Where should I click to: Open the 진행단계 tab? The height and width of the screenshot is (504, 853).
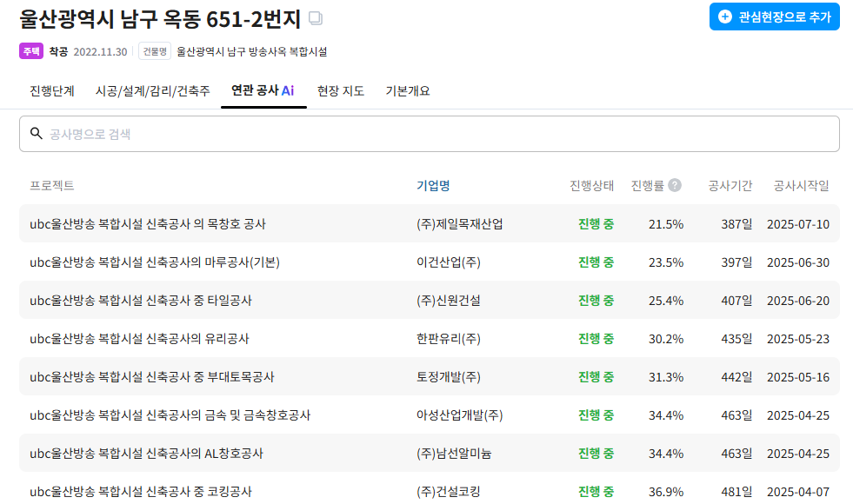[52, 91]
